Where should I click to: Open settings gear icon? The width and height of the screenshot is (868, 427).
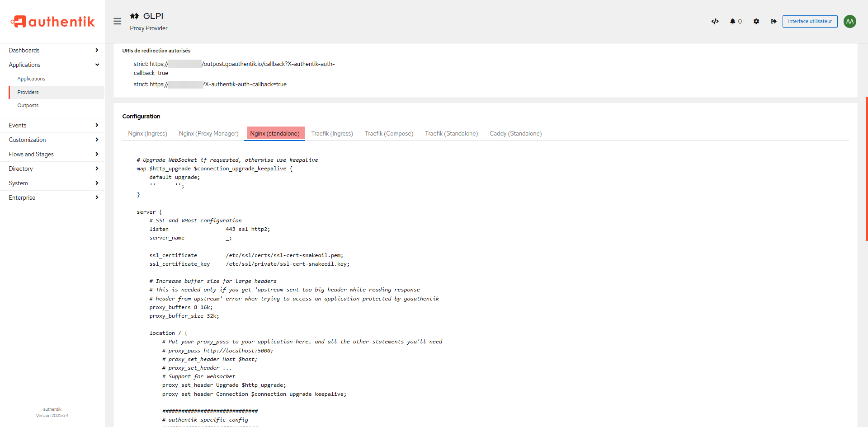[756, 21]
